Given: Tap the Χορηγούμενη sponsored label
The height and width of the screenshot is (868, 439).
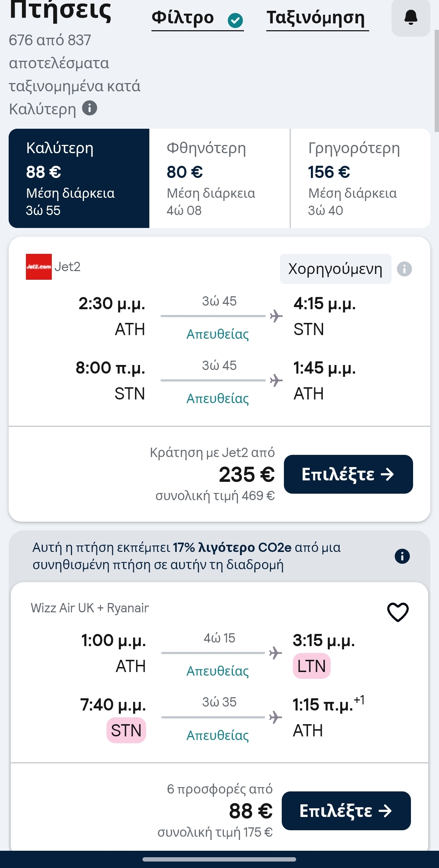Looking at the screenshot, I should (335, 269).
